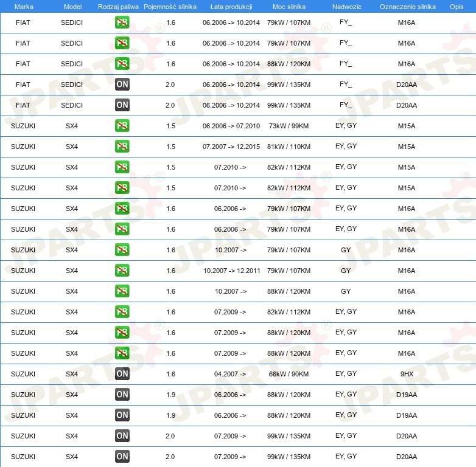Click FY_ in the FIAT 88kW row

(x=346, y=64)
